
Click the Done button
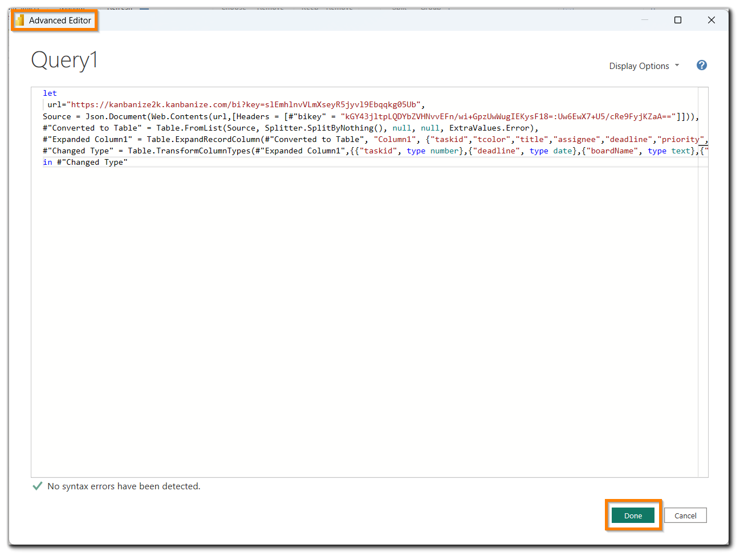point(633,516)
